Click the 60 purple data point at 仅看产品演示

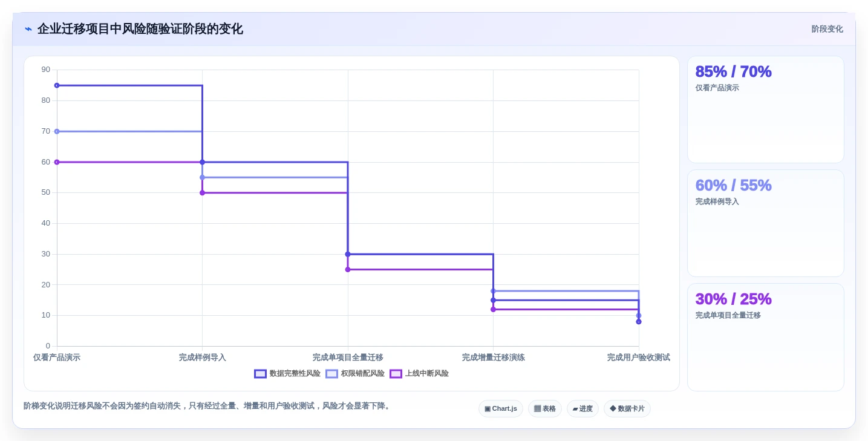[57, 162]
